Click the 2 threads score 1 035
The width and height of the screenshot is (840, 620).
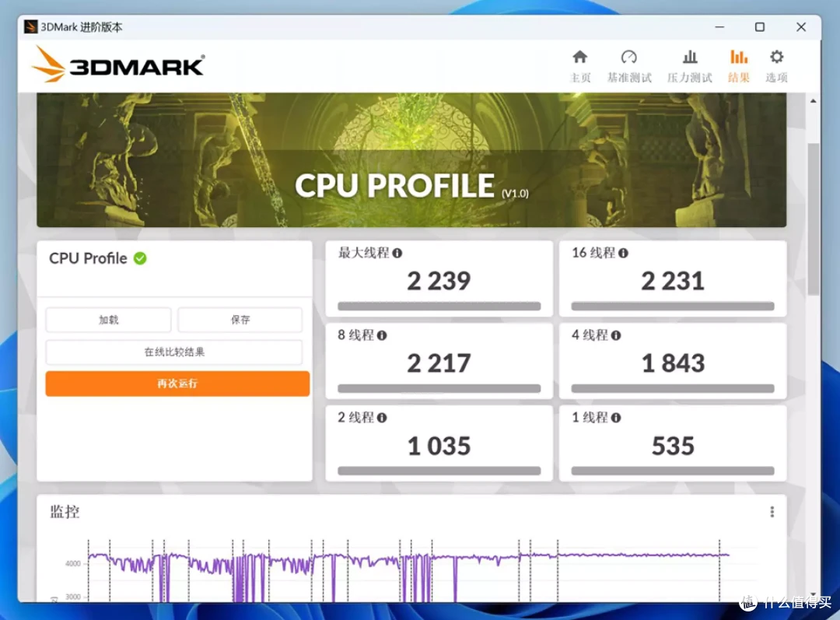(439, 446)
